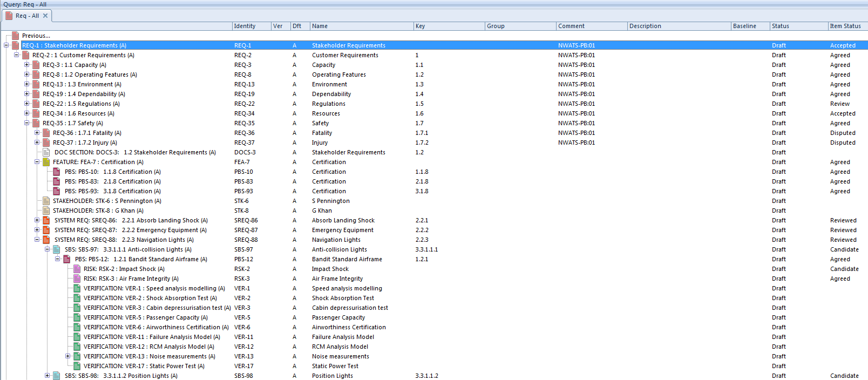
Task: Expand the REQ-13 Environment node
Action: [26, 84]
